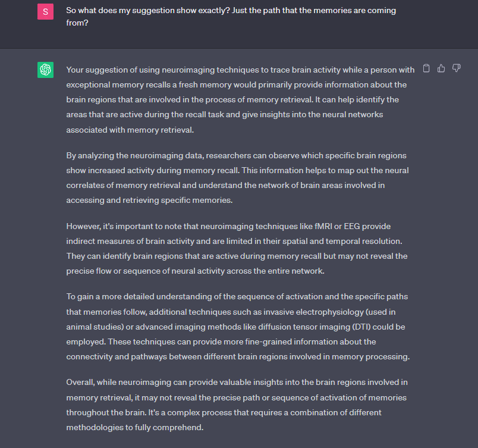Click the pink "S" user avatar
Viewport: 478px width, 448px height.
[x=45, y=11]
